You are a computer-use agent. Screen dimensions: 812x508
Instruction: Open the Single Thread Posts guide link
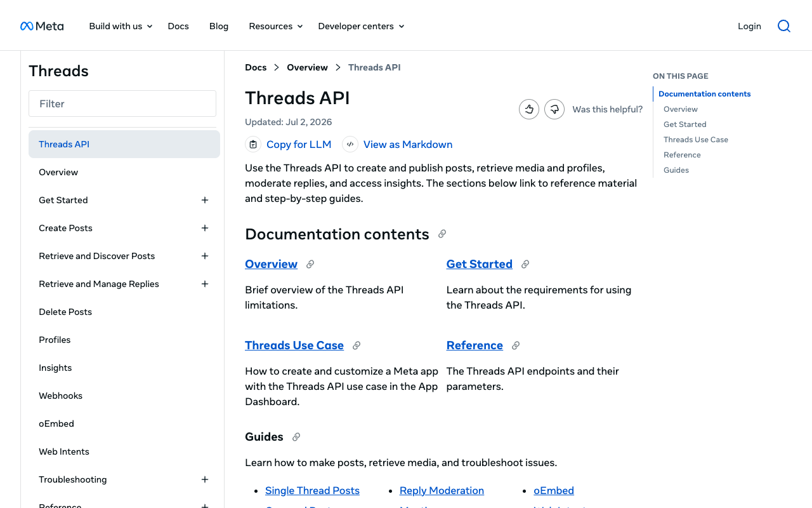pos(312,490)
